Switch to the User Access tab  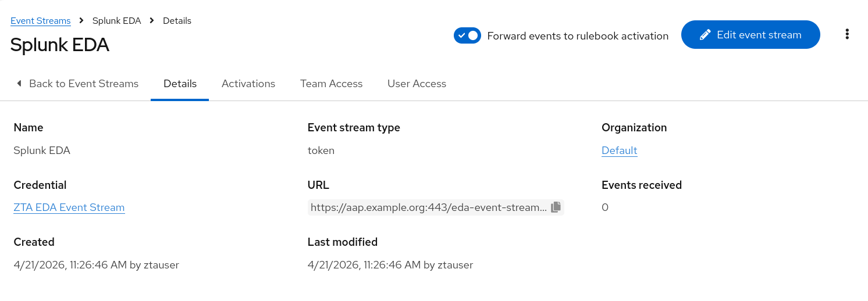click(417, 84)
